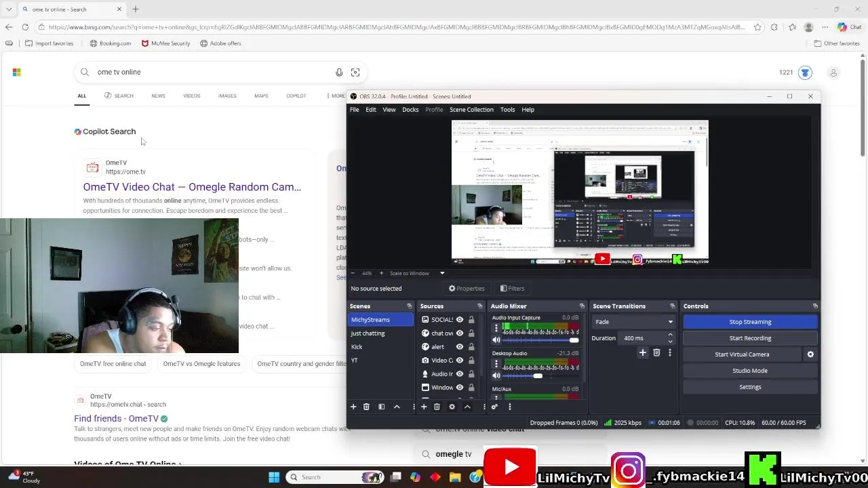
Task: Undock the Scenes panel
Action: pyautogui.click(x=409, y=306)
